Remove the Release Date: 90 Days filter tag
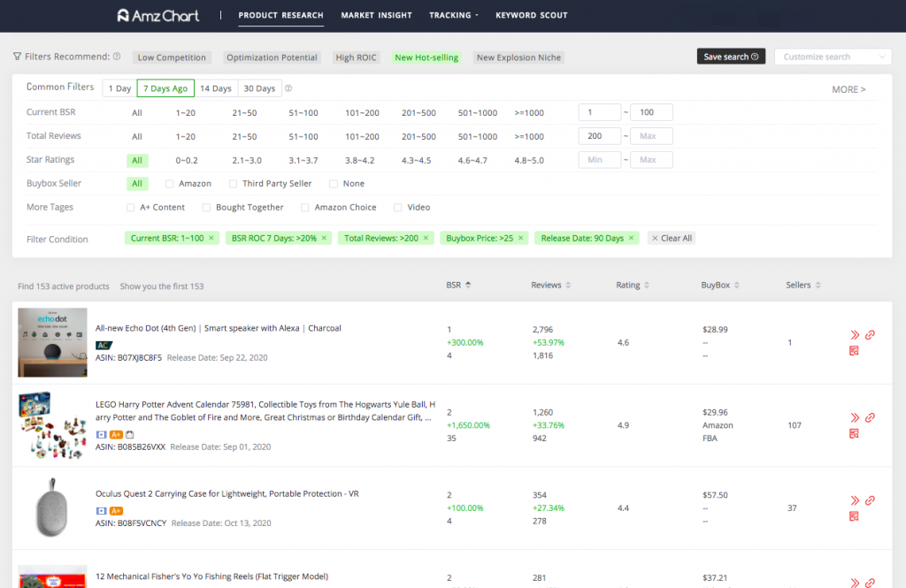The height and width of the screenshot is (588, 906). pyautogui.click(x=631, y=238)
